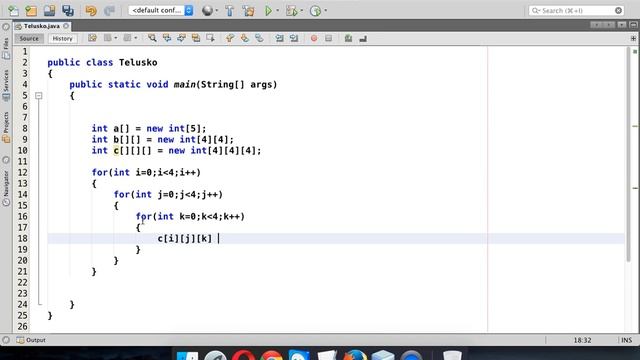
Task: Open the Services side panel tab
Action: coord(6,85)
